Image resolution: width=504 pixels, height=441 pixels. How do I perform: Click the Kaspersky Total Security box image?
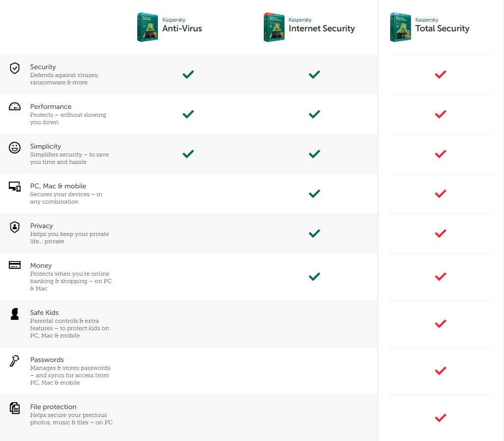coord(401,27)
